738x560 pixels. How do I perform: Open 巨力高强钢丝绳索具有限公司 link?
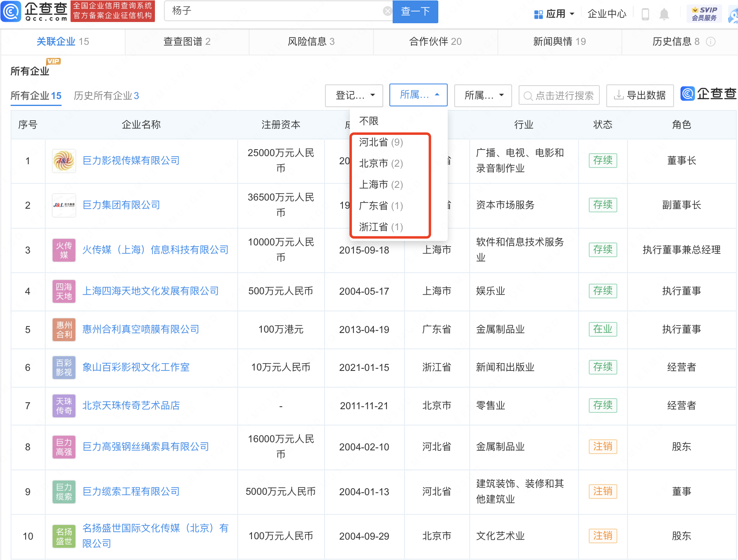coord(146,447)
